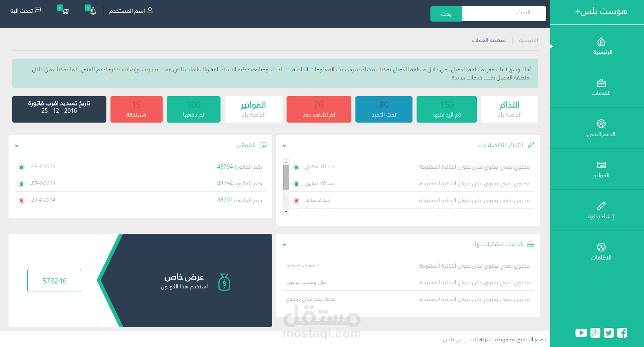Click the Contact us (تحدث الينا) link

[x=22, y=11]
